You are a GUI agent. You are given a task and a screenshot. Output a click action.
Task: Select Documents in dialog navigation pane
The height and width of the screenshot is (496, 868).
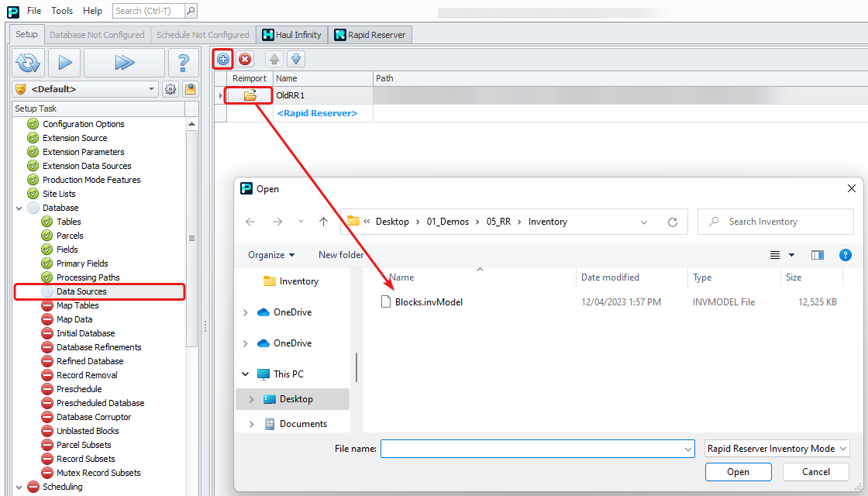point(303,424)
